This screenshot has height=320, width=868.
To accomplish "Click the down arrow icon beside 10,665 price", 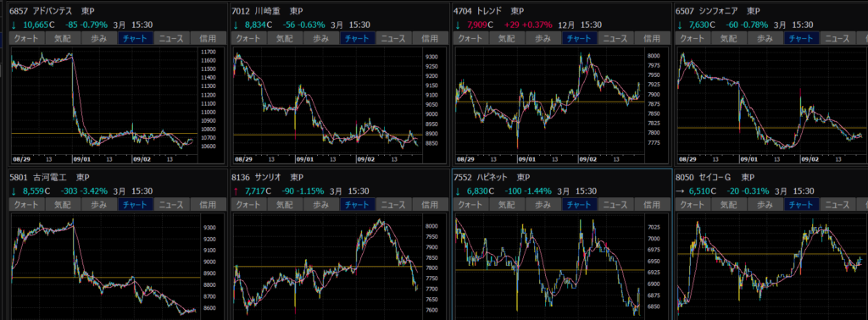I will [x=14, y=25].
